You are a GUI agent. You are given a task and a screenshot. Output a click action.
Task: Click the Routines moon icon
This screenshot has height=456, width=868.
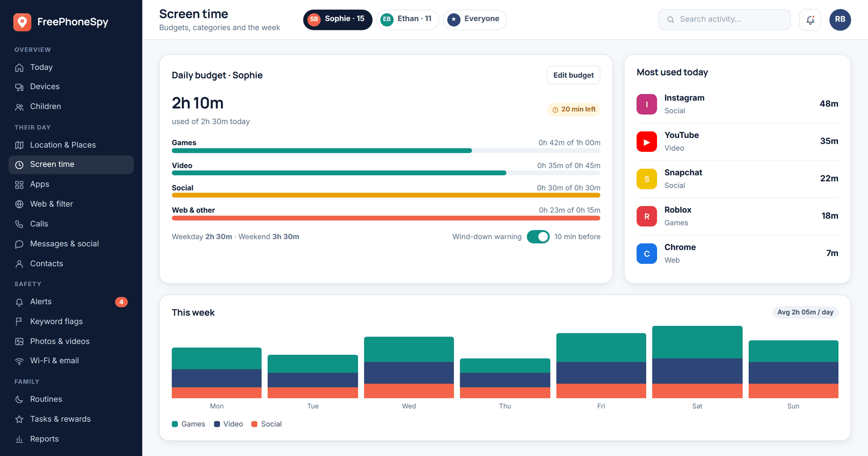coord(19,400)
